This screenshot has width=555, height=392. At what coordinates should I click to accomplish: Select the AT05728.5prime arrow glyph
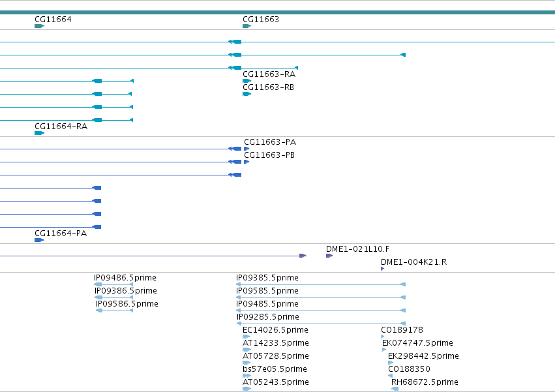pyautogui.click(x=247, y=363)
